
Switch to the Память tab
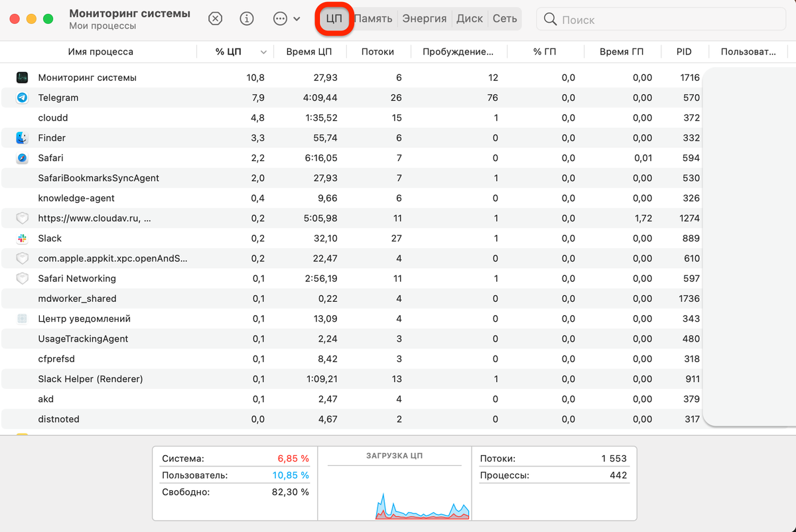[373, 19]
